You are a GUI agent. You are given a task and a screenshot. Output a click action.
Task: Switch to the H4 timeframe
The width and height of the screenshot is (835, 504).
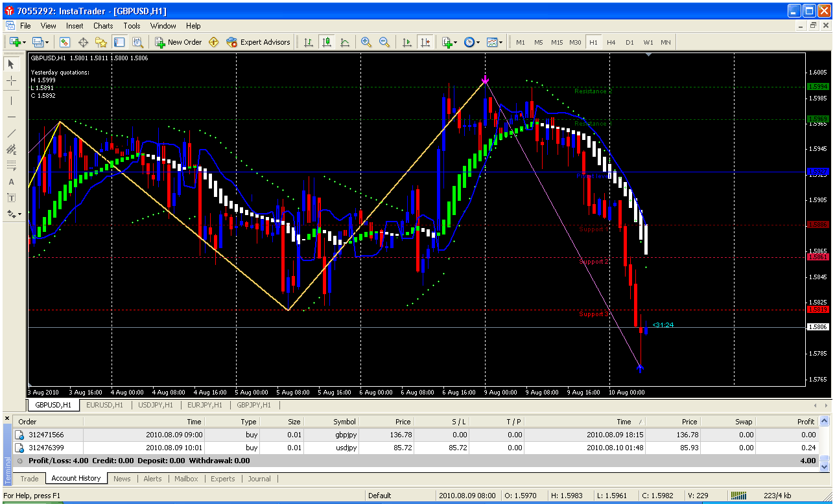(611, 42)
